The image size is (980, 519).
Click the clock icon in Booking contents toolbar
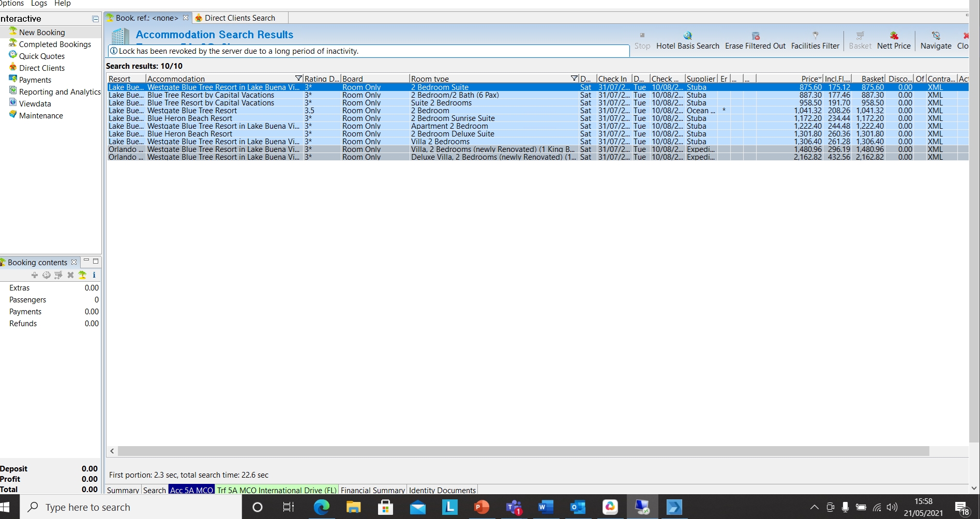47,275
